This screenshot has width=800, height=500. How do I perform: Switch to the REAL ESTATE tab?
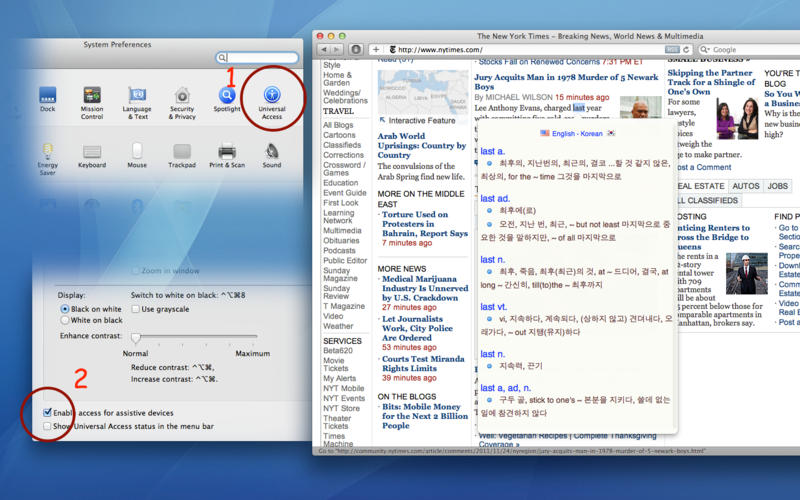click(702, 186)
